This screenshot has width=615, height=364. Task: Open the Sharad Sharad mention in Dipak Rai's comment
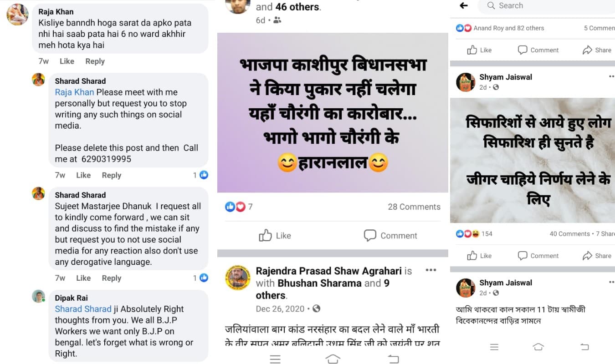[x=83, y=309]
